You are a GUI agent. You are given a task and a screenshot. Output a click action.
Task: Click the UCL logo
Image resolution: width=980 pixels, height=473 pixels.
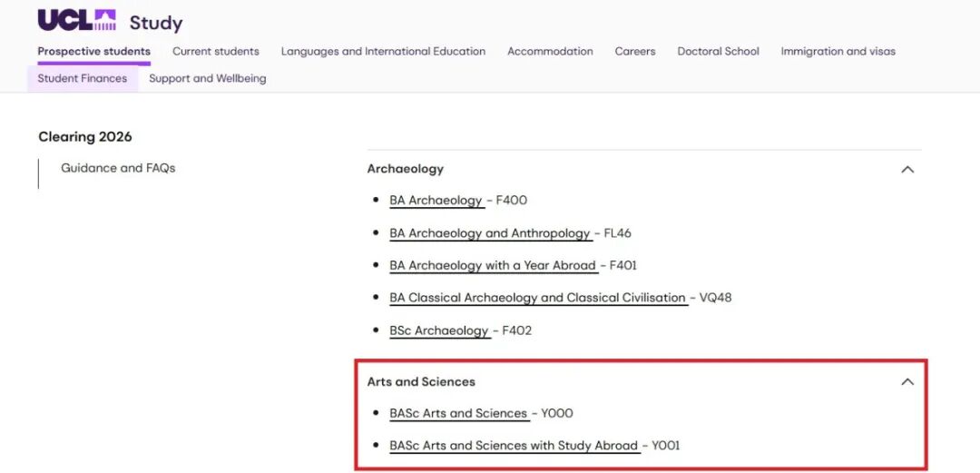77,20
